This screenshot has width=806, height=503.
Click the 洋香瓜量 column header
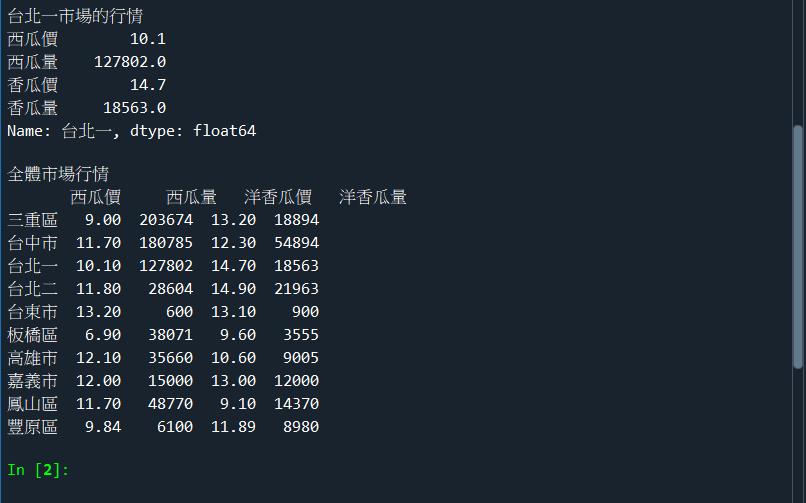(373, 197)
